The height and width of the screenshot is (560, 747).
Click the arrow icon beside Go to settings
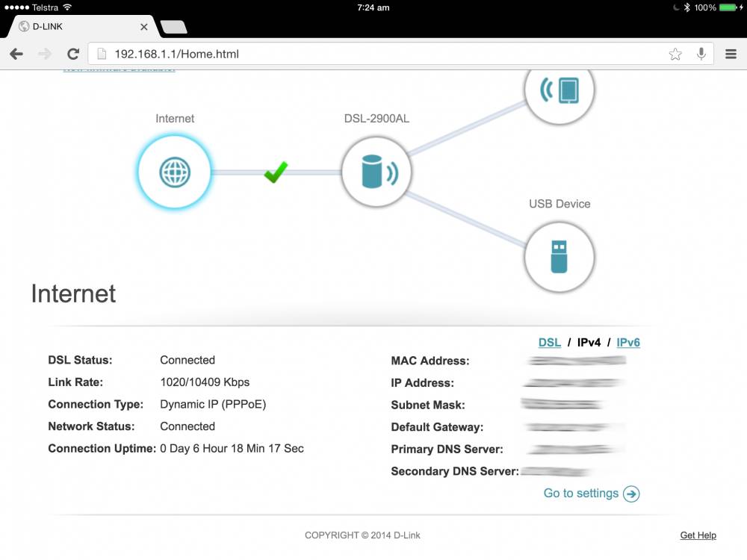tap(631, 494)
